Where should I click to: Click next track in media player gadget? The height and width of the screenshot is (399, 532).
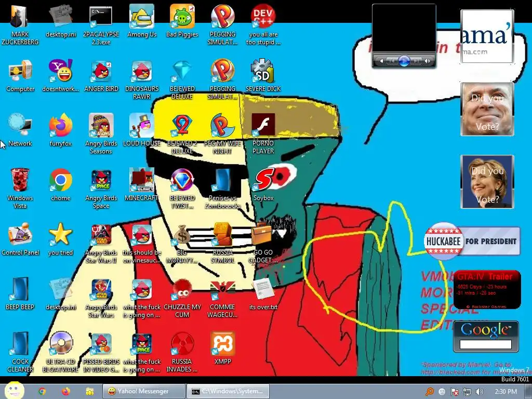click(x=417, y=61)
